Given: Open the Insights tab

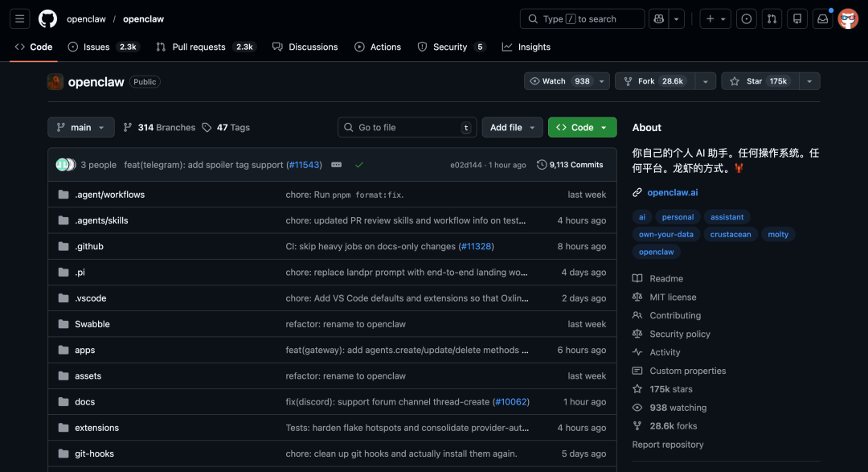Looking at the screenshot, I should [x=526, y=47].
